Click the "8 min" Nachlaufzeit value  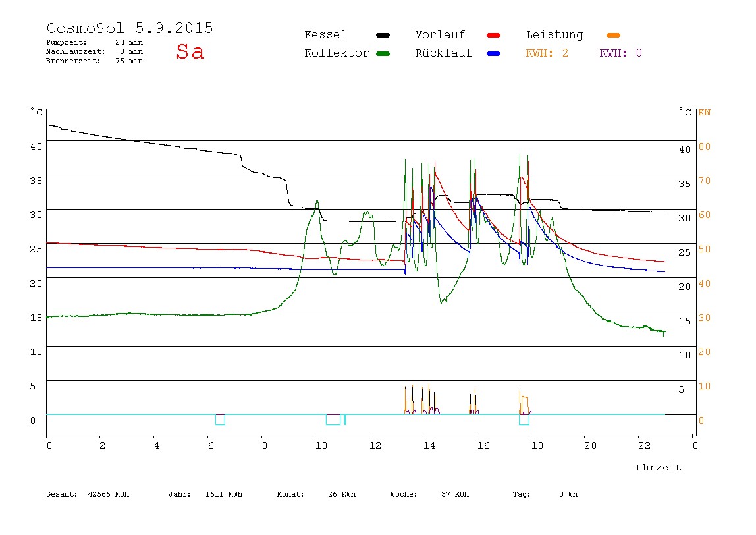click(x=132, y=51)
